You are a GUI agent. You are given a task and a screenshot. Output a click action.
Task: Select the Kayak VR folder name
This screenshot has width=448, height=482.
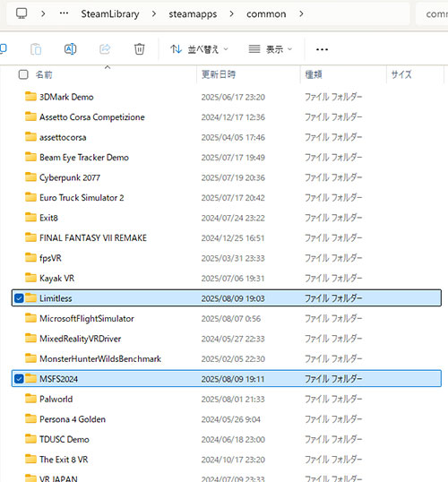[56, 278]
